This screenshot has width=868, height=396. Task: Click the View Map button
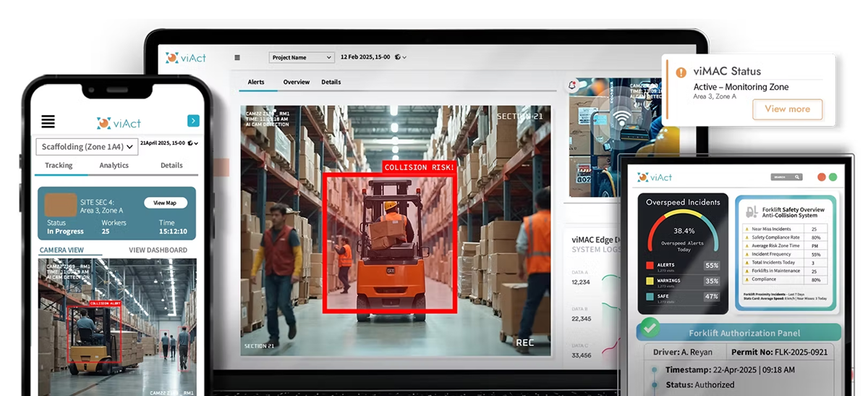point(165,203)
